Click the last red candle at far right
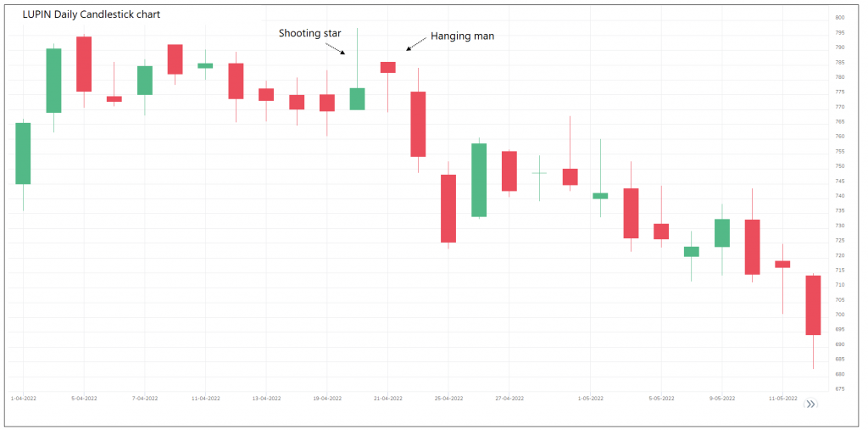Image resolution: width=868 pixels, height=430 pixels. [813, 304]
